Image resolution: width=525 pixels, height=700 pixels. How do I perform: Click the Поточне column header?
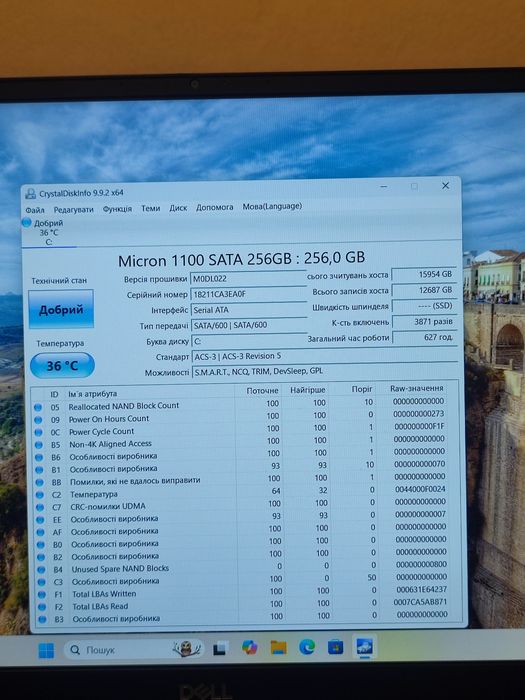262,391
